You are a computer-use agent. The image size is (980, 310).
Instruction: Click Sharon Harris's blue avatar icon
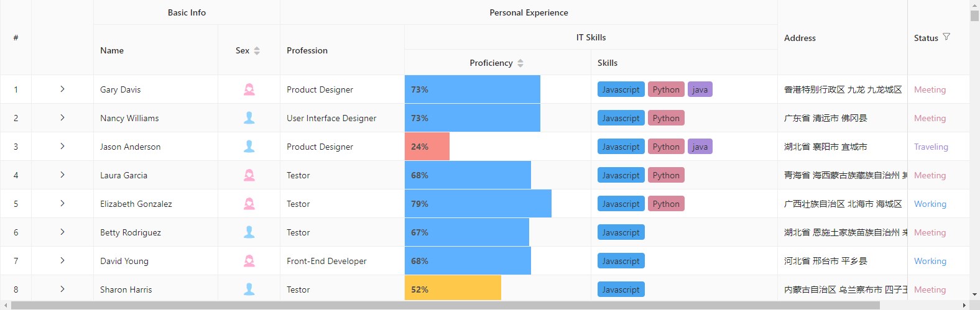[249, 289]
